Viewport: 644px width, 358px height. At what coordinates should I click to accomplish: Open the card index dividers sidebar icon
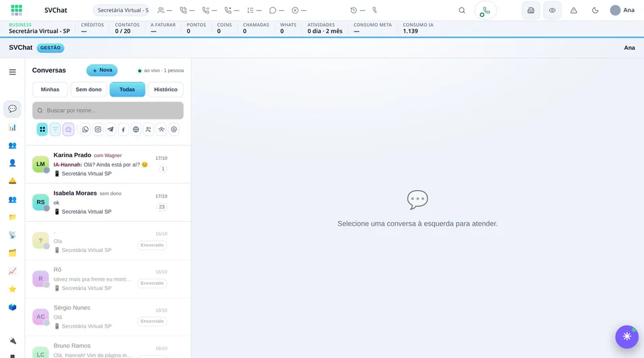(12, 253)
